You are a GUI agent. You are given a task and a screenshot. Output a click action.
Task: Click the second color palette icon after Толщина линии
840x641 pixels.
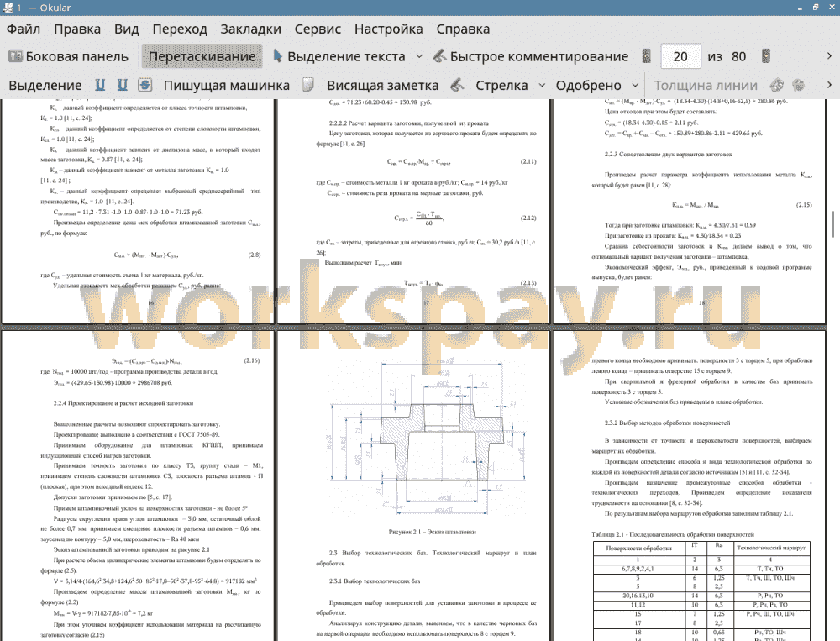click(799, 85)
